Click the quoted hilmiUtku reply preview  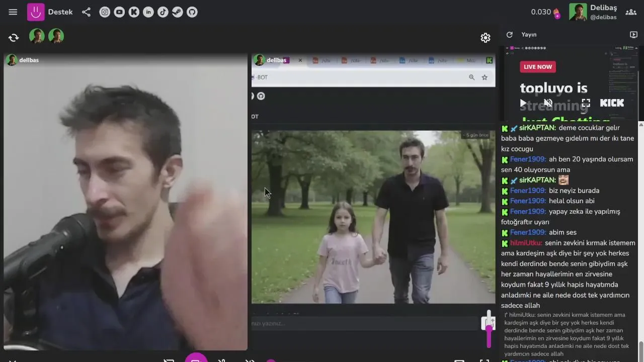(x=567, y=334)
